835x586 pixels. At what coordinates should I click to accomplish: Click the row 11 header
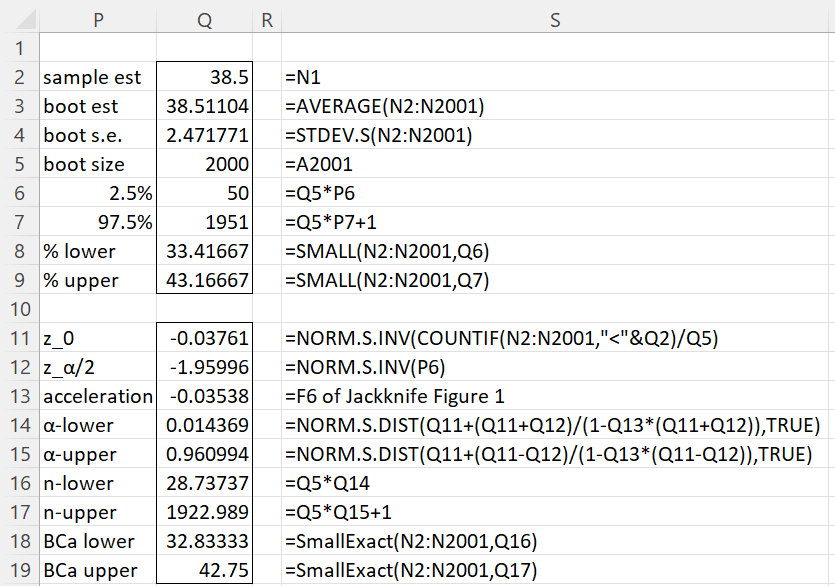(x=18, y=338)
